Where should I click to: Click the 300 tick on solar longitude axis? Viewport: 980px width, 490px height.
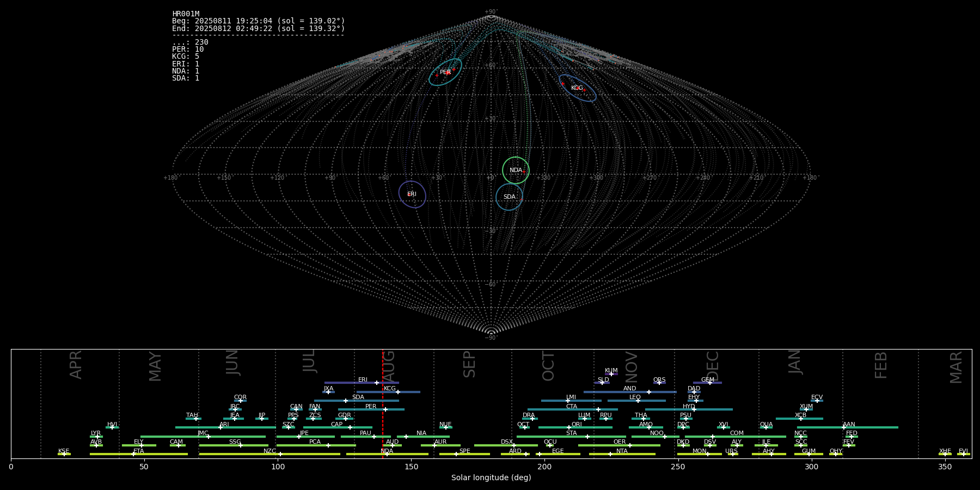pos(811,467)
